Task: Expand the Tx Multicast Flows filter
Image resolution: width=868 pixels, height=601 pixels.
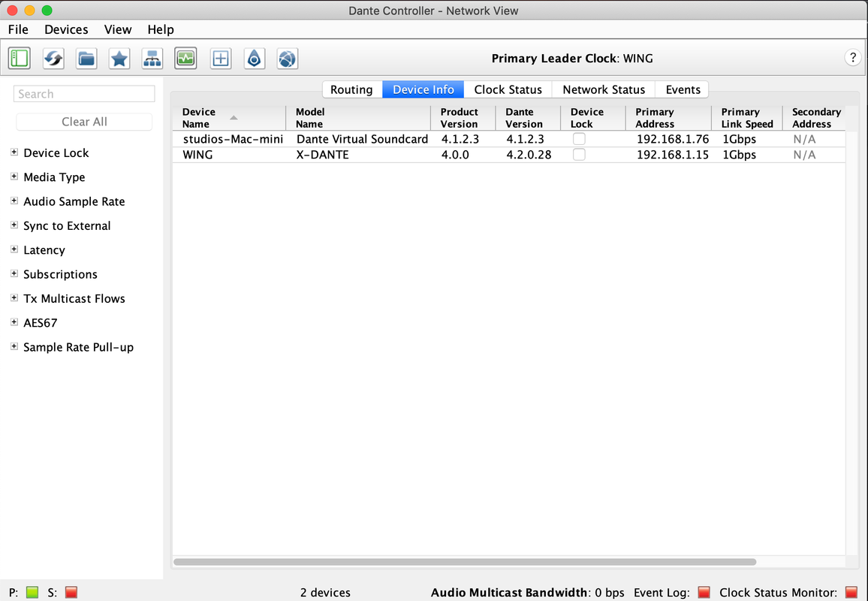Action: 14,298
